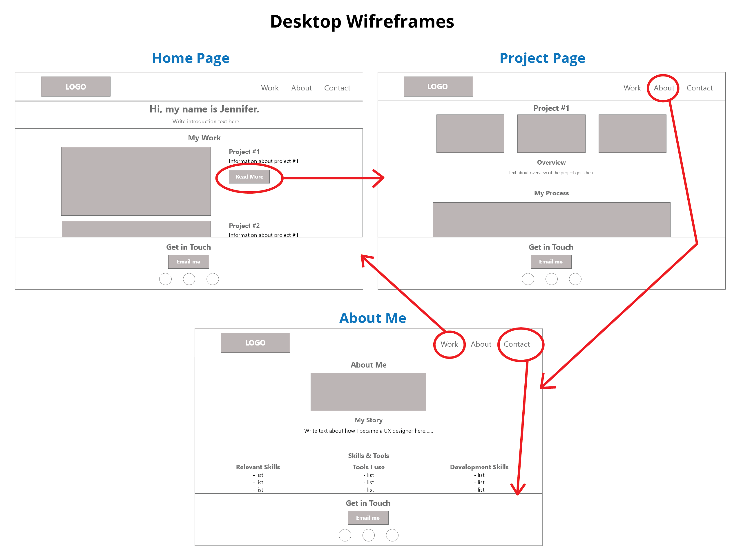Click Email me button on About Me page
This screenshot has width=741, height=560.
tap(368, 518)
